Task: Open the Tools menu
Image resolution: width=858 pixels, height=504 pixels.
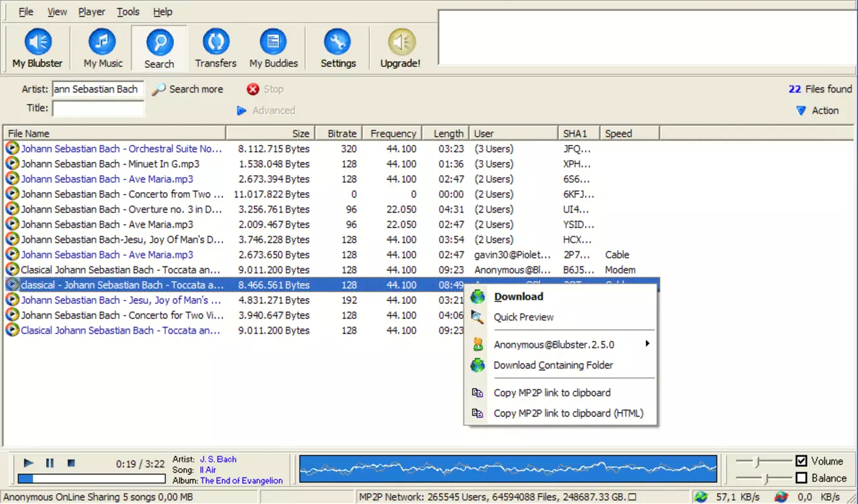Action: tap(128, 12)
